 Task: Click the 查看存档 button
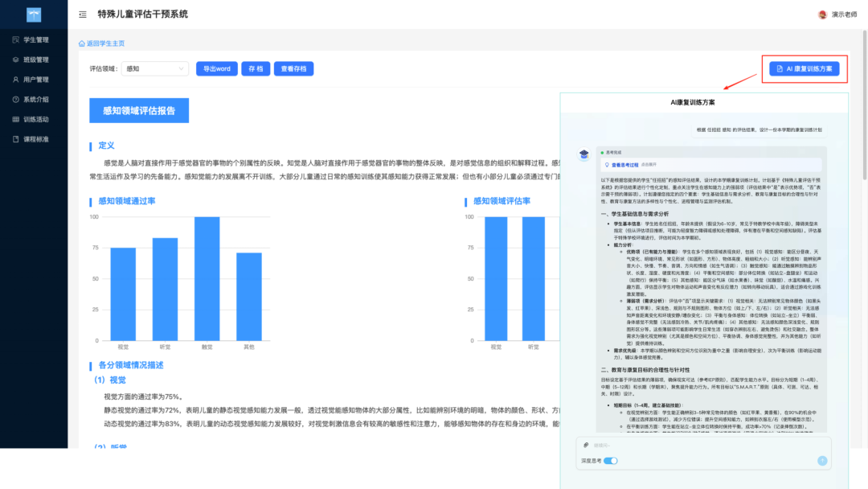click(293, 68)
